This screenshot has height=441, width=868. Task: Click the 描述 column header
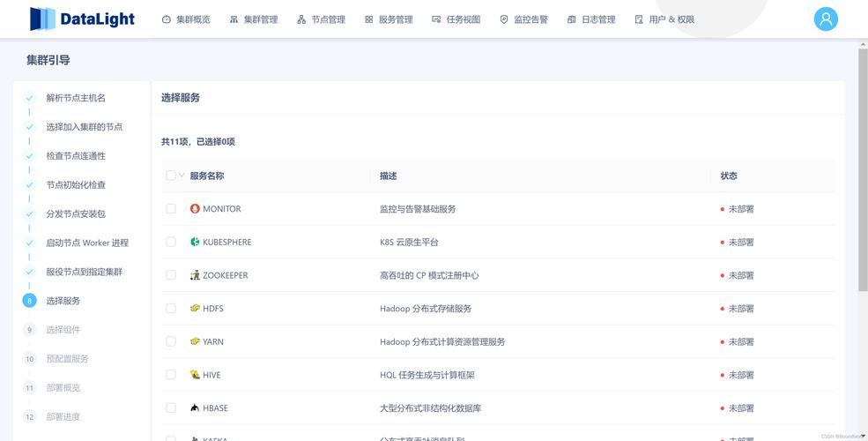click(388, 176)
